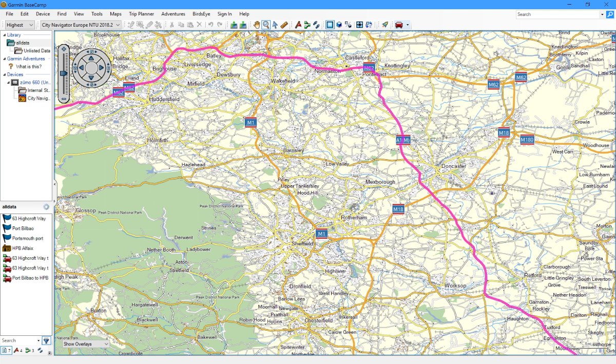Select the City Navigator device map item
The width and height of the screenshot is (616, 364).
(34, 98)
